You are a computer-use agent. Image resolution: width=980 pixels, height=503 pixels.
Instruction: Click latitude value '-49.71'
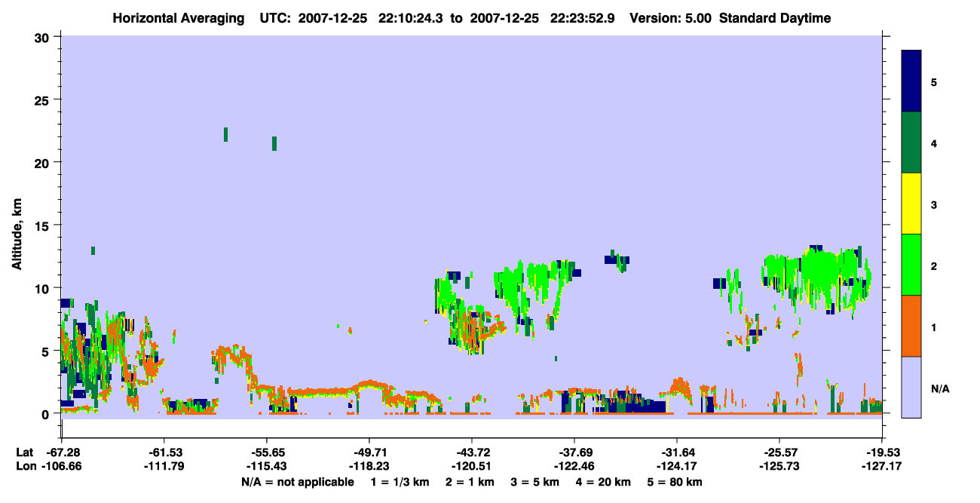tap(369, 452)
